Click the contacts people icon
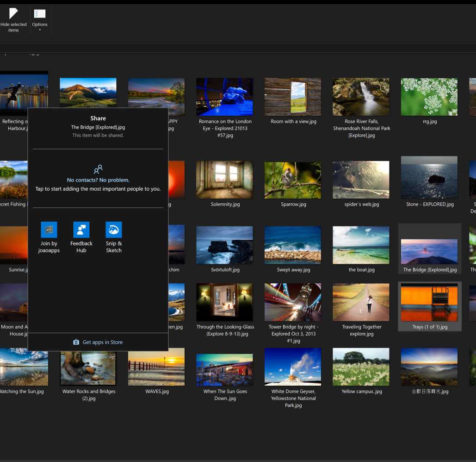 [x=98, y=169]
